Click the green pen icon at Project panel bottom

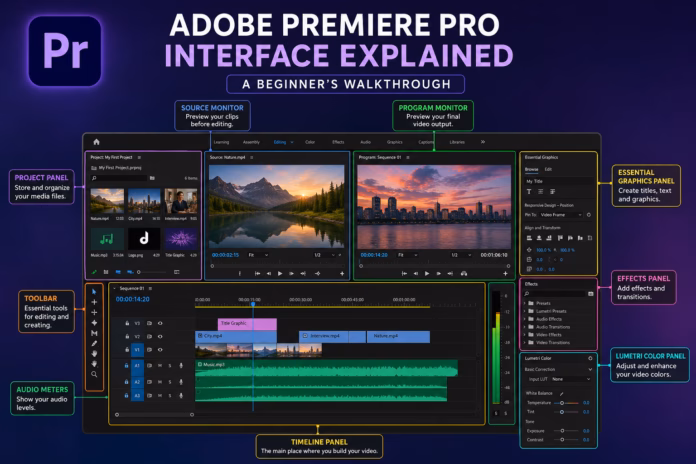click(x=94, y=272)
